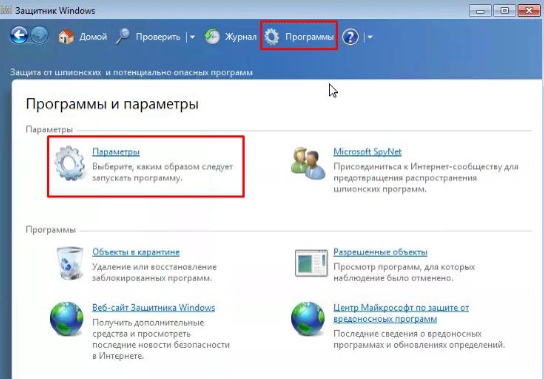The height and width of the screenshot is (379, 544).
Task: Open the Веб-сайт Защитника Windows link
Action: tap(154, 308)
